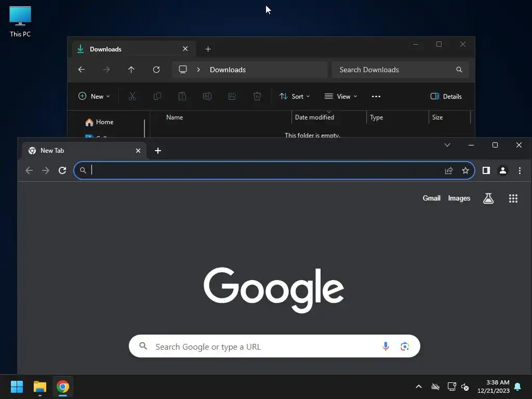Screen dimensions: 532x399
Task: Click the Search Downloads field
Action: pyautogui.click(x=401, y=70)
